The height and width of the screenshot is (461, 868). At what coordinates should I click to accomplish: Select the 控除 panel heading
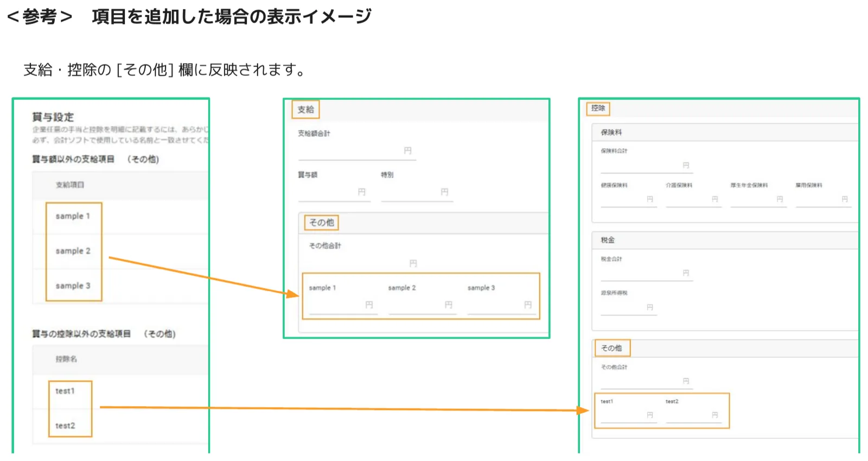(598, 109)
